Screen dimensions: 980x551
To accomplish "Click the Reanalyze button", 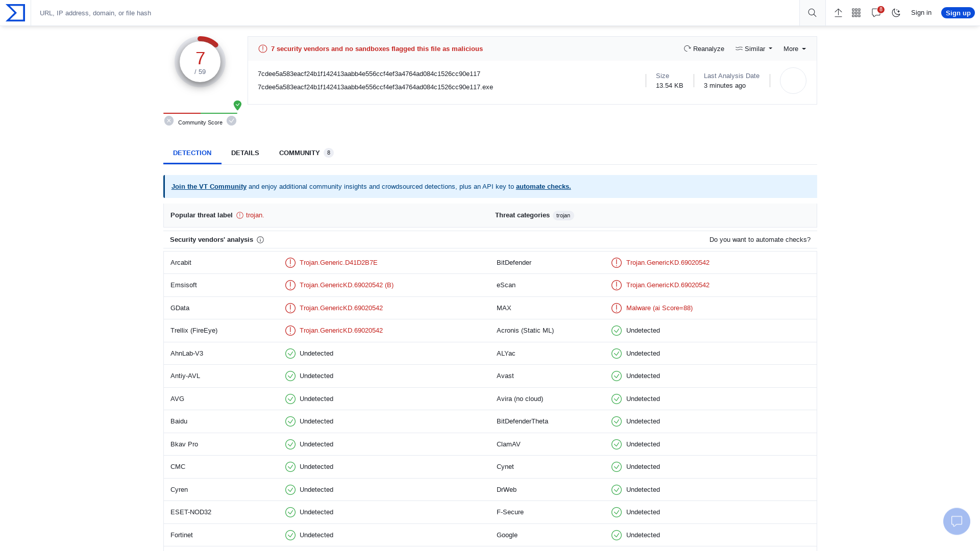I will (x=704, y=49).
